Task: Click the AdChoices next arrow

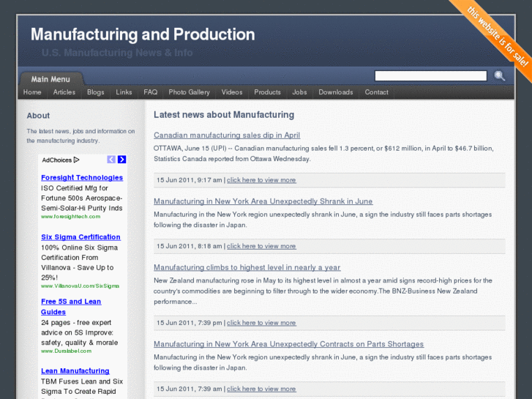Action: 121,160
